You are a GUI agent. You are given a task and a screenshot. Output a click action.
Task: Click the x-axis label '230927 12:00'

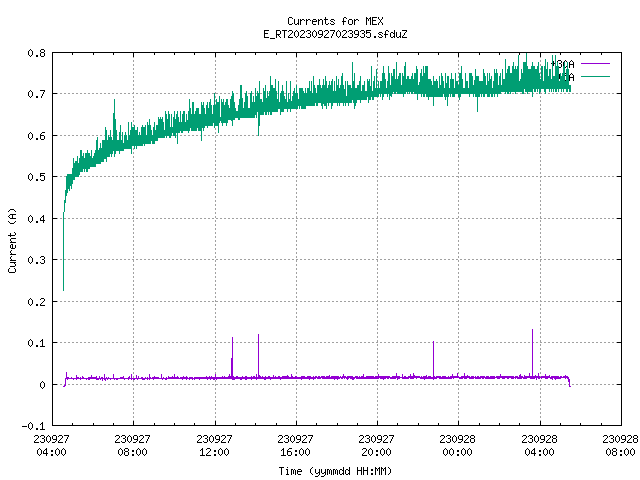point(214,446)
